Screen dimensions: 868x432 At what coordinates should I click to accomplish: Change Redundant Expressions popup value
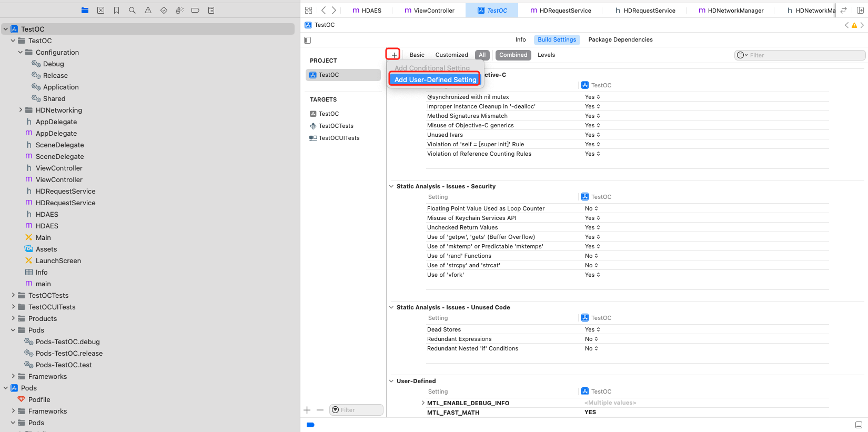coord(591,339)
